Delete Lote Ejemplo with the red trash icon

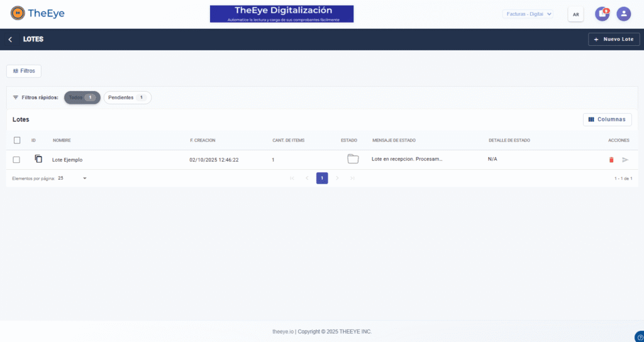[x=611, y=160]
